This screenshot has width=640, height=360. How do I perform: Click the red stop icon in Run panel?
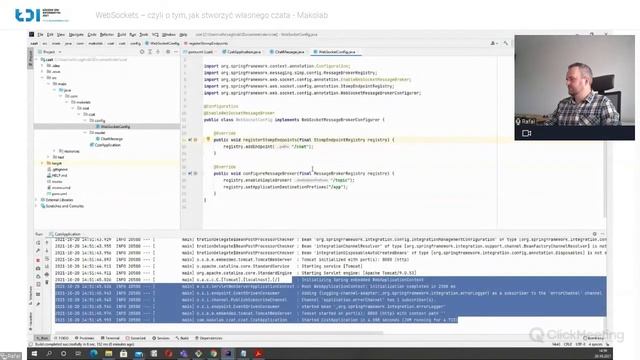(38, 260)
